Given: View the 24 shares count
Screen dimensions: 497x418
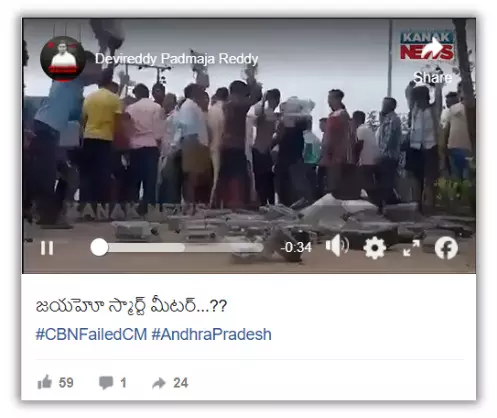Looking at the screenshot, I should click(x=181, y=383).
